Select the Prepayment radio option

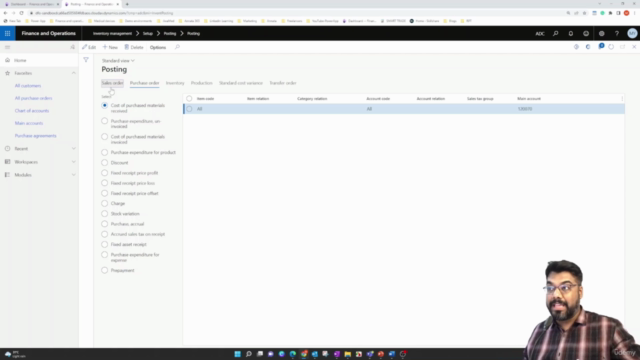104,270
